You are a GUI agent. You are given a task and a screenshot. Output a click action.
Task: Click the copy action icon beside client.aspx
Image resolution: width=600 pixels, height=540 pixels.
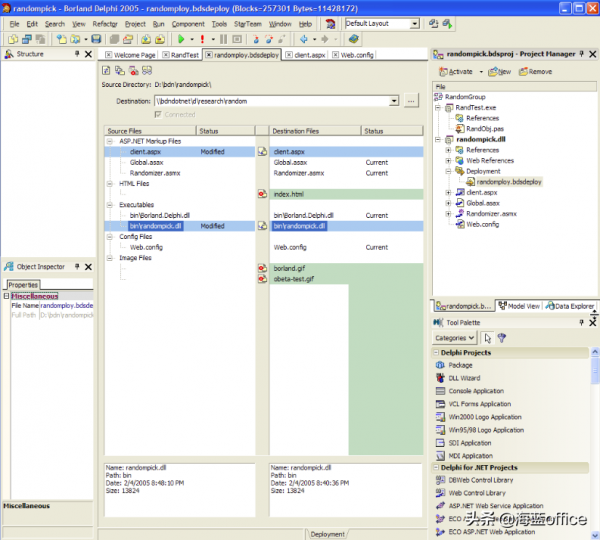pyautogui.click(x=262, y=151)
